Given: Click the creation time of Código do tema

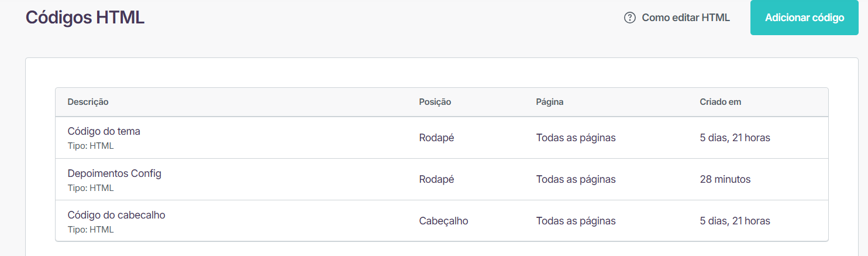Looking at the screenshot, I should [735, 138].
